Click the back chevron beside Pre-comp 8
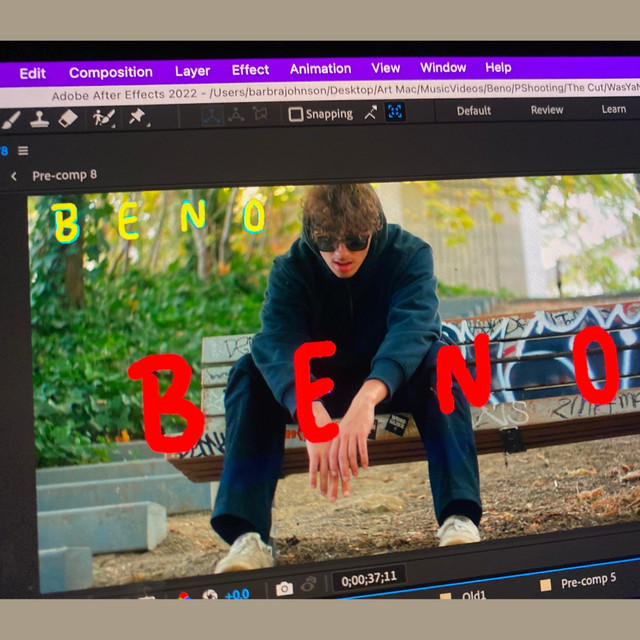640x640 pixels. [14, 176]
